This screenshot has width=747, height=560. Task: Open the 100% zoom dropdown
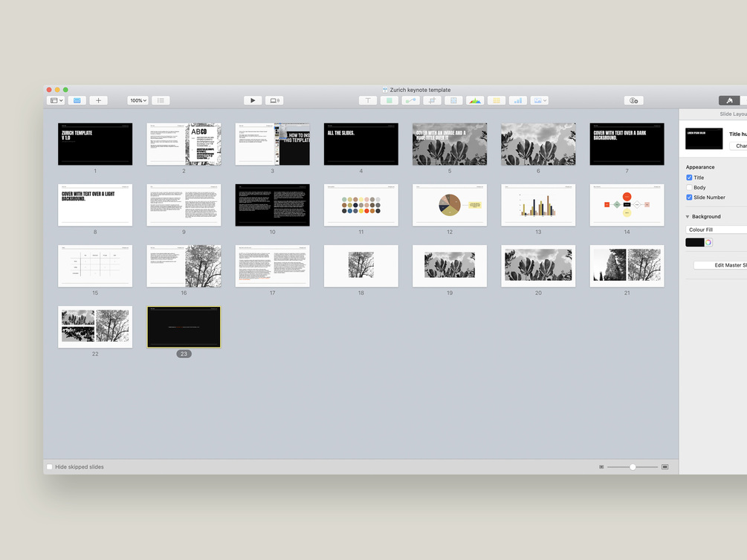pos(138,100)
